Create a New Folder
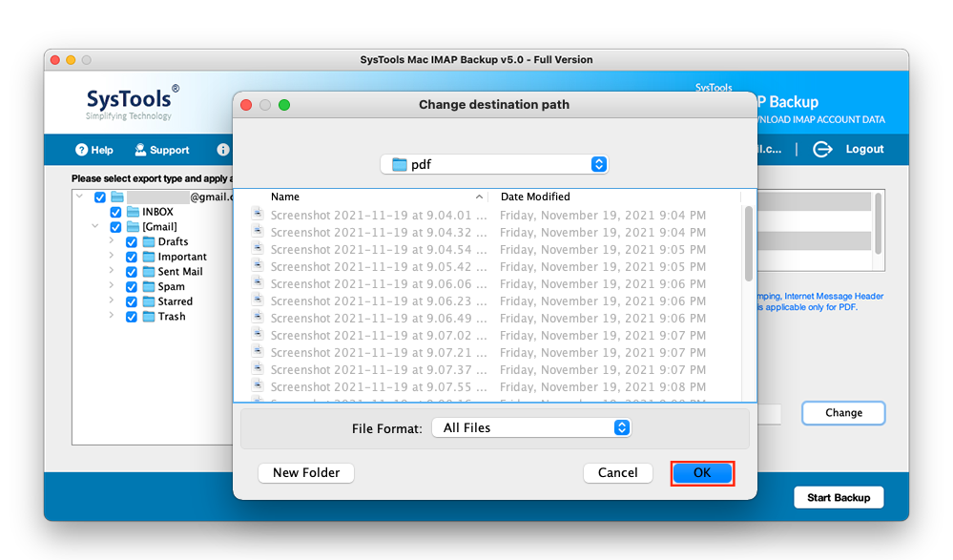The height and width of the screenshot is (560, 953). click(306, 473)
